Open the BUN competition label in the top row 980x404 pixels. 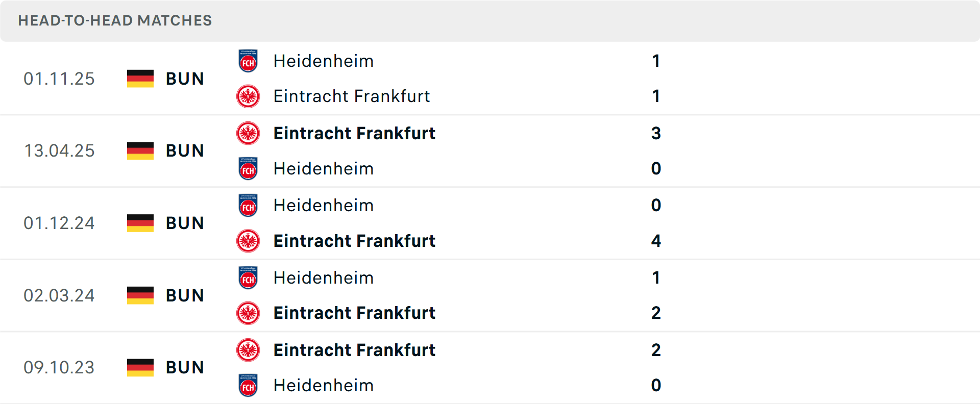pyautogui.click(x=185, y=79)
